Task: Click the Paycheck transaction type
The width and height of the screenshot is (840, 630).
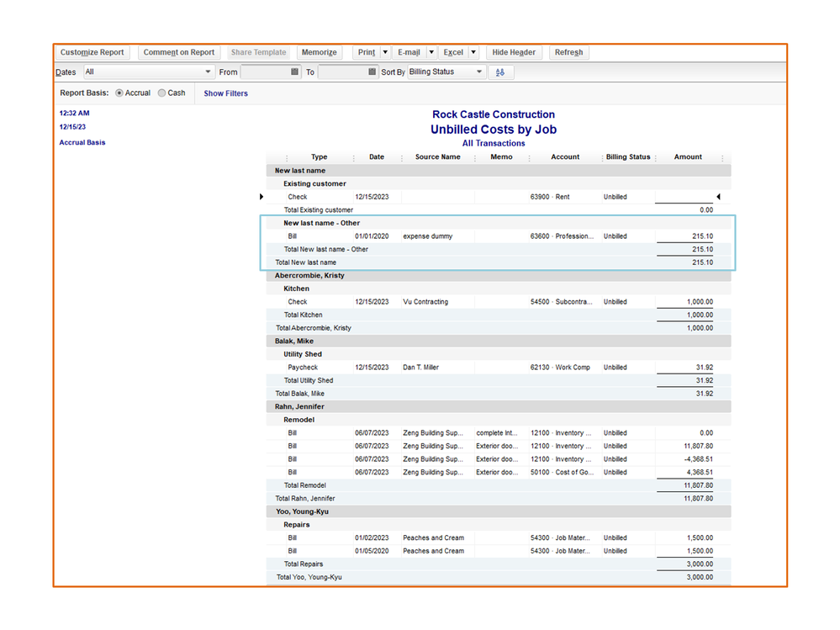Action: click(303, 368)
